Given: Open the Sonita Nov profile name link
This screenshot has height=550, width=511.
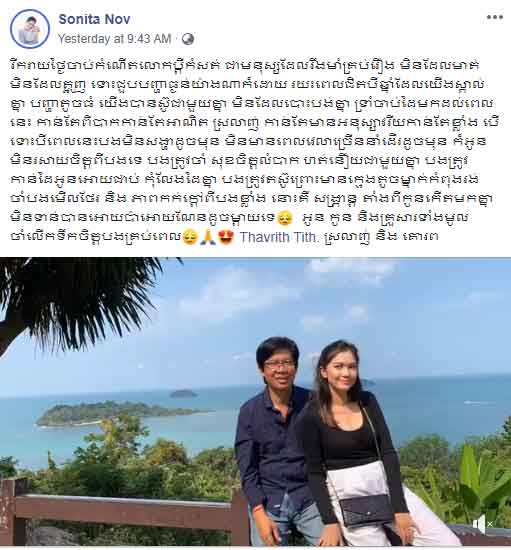Looking at the screenshot, I should point(94,19).
